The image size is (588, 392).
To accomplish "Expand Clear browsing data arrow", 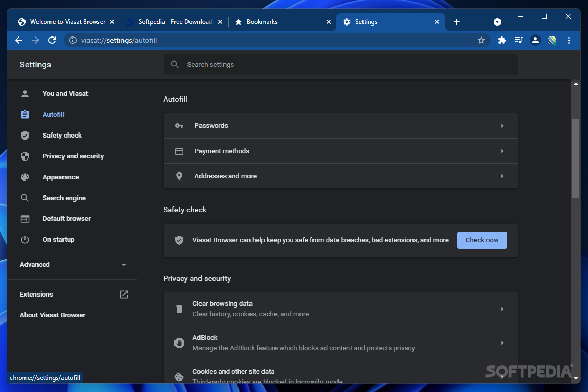I will [502, 309].
